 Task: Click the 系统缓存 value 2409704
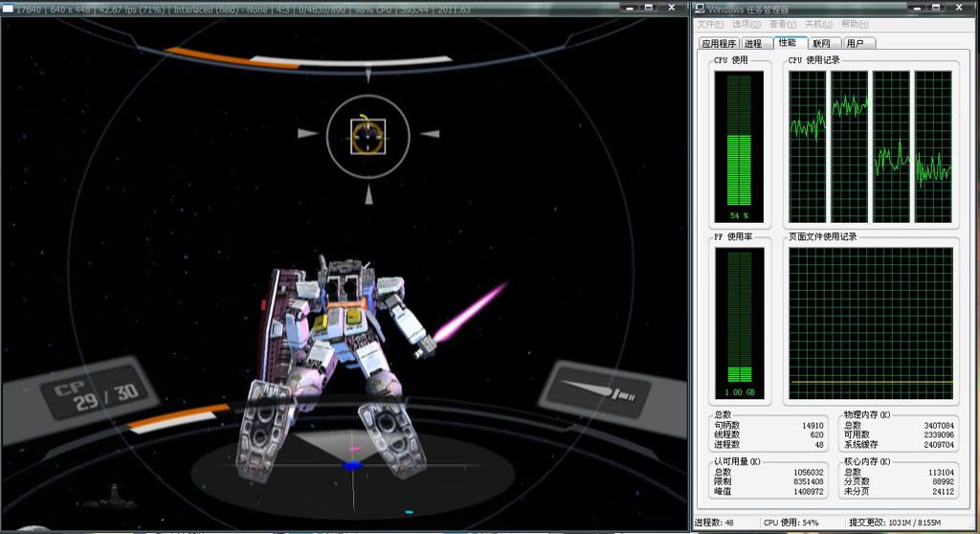[939, 445]
